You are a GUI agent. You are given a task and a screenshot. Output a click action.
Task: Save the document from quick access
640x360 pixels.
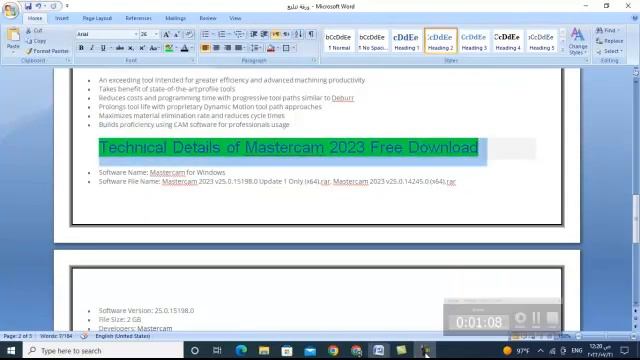tap(28, 6)
